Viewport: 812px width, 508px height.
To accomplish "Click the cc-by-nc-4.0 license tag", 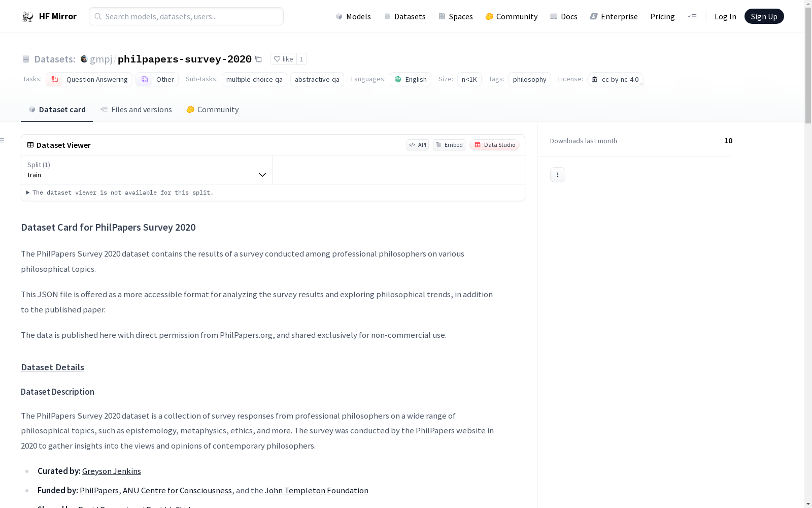I will (x=616, y=79).
